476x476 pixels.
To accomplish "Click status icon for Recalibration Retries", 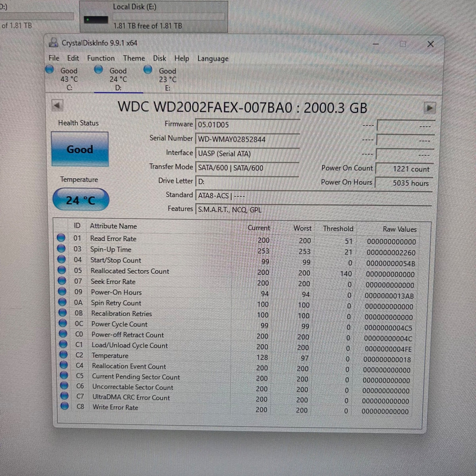I will 63,313.
